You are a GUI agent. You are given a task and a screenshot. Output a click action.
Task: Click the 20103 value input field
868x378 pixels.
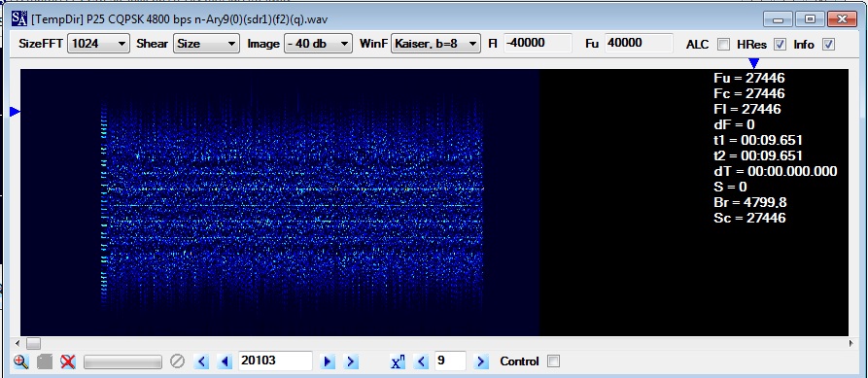[x=274, y=361]
